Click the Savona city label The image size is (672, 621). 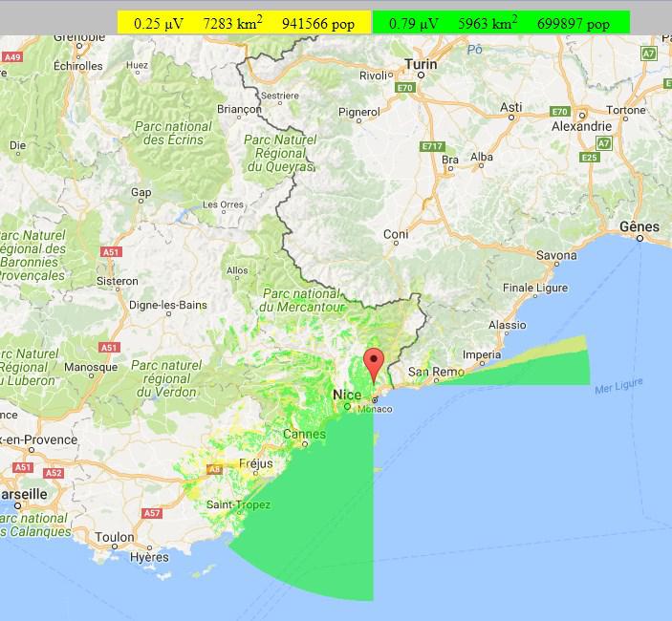tap(555, 255)
